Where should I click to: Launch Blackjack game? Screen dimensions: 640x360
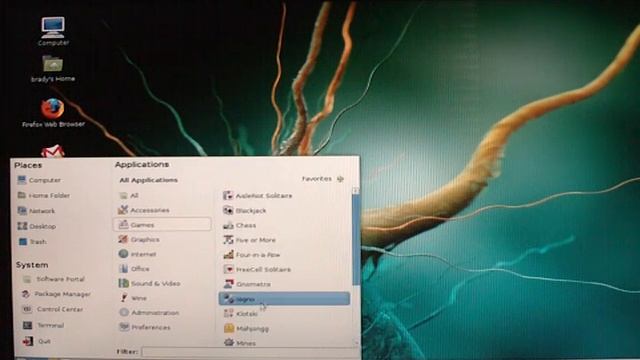pos(245,211)
